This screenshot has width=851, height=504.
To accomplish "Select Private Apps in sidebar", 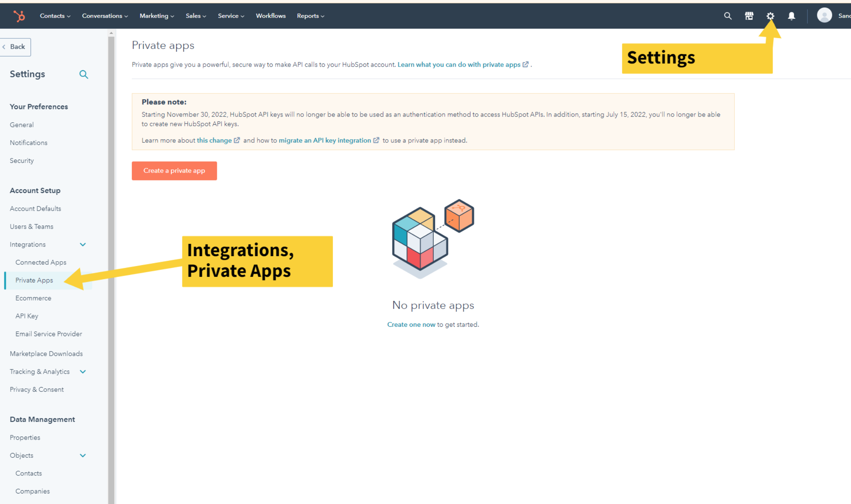I will (x=34, y=280).
